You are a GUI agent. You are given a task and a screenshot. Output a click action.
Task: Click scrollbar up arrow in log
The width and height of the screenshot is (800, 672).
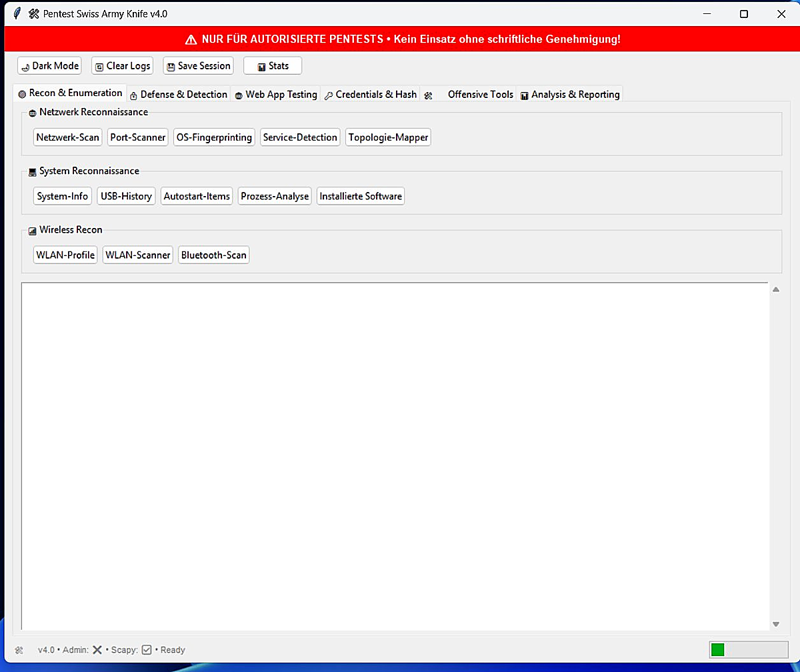(776, 289)
